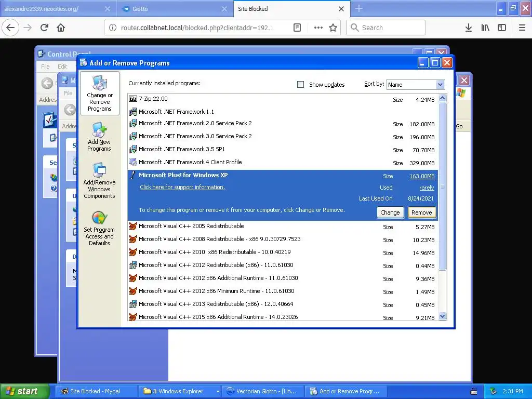
Task: Click back arrow in Control Panel window
Action: point(47,83)
